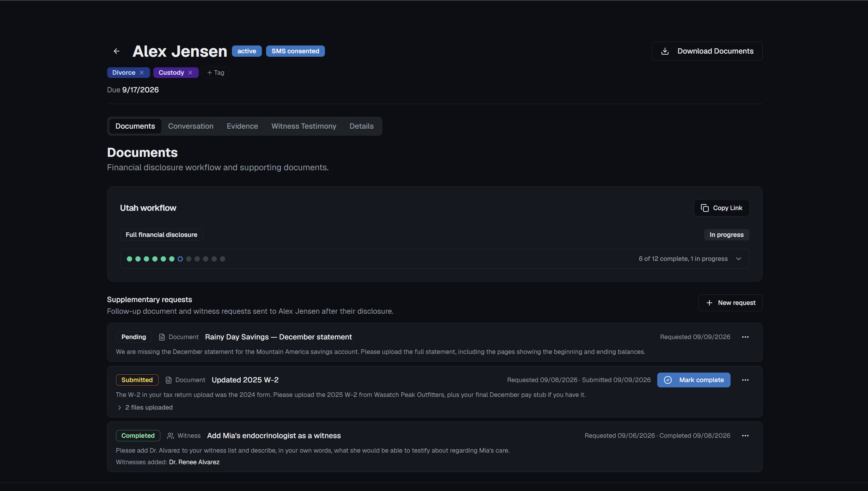Open options menu for endocrinologist witness request
Screen dimensions: 868x491
(x=745, y=436)
